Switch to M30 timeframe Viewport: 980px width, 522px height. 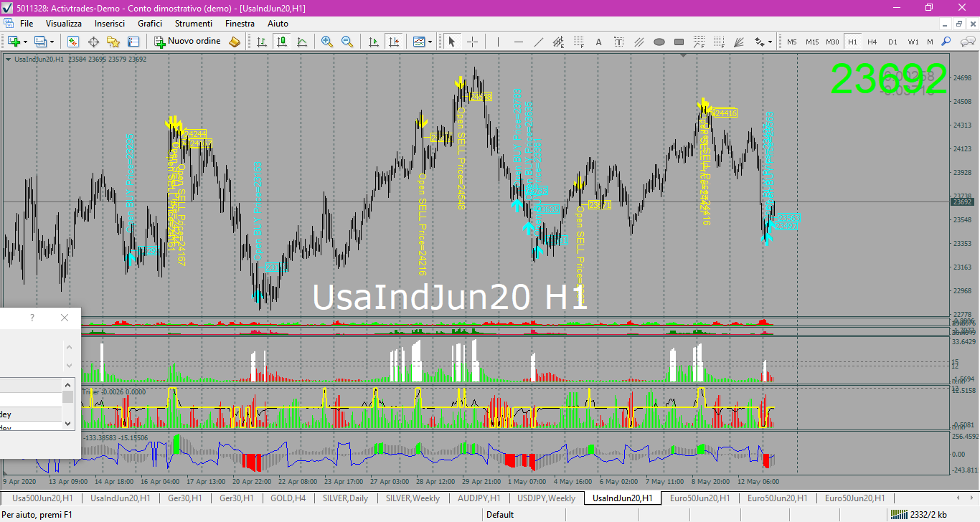[x=832, y=42]
